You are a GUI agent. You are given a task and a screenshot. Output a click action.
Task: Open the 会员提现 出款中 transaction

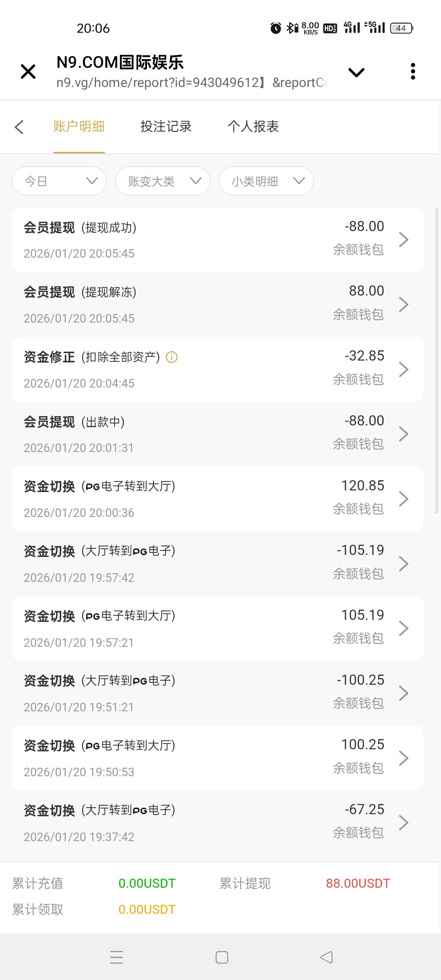pos(217,434)
